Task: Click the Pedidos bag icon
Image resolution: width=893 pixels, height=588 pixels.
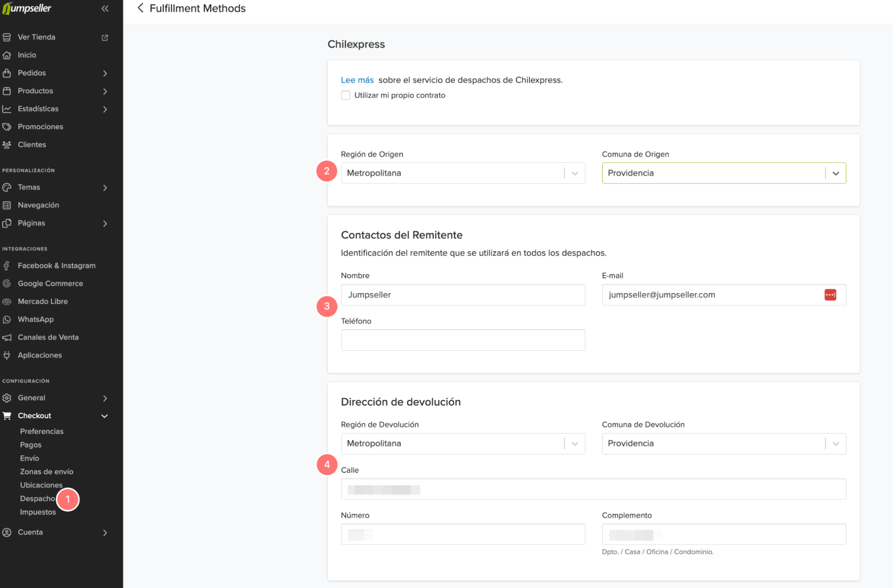Action: click(x=7, y=73)
